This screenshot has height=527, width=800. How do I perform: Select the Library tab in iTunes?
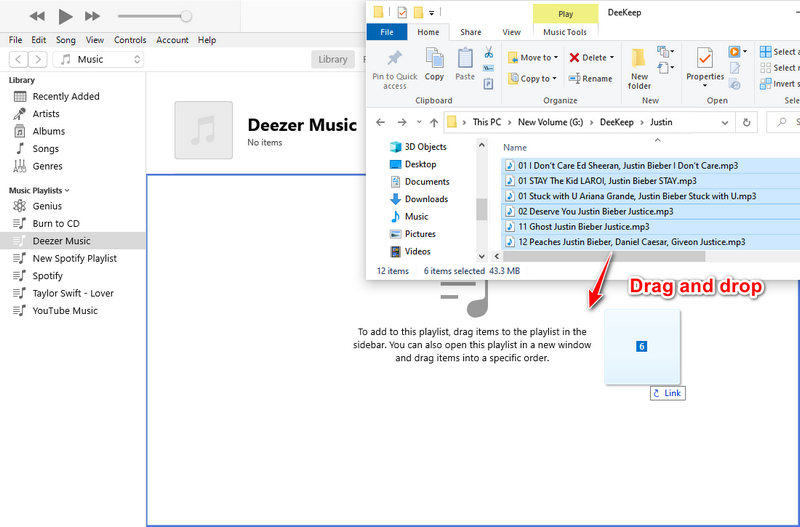pos(333,59)
